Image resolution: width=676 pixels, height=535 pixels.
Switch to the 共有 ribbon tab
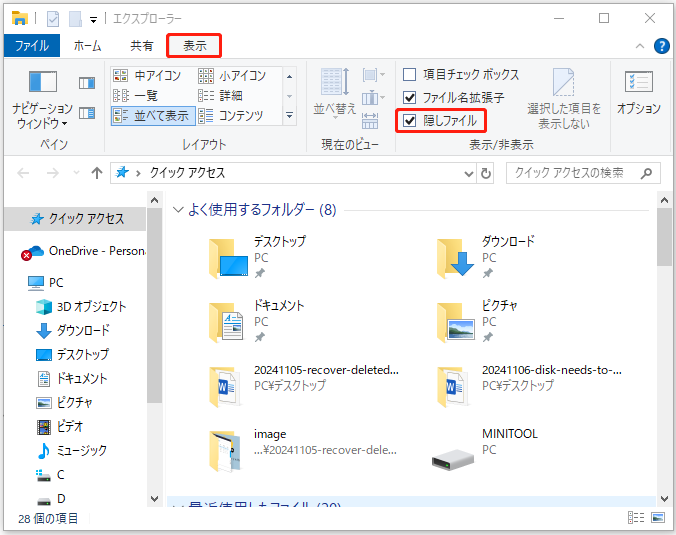point(142,46)
